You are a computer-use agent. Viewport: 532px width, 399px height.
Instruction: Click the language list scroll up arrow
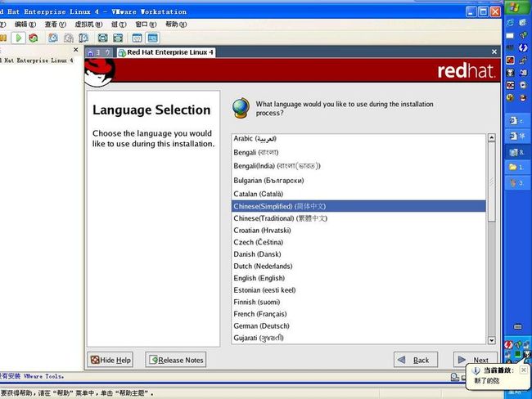point(491,137)
